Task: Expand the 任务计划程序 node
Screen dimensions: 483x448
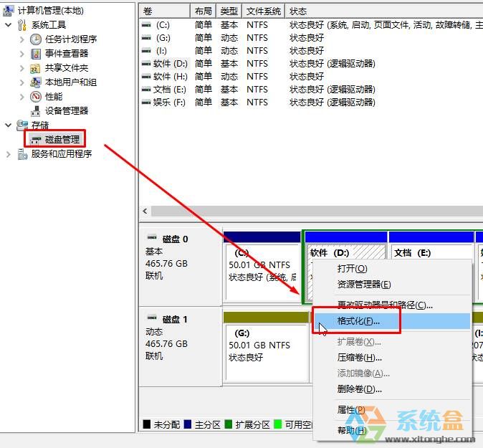Action: click(x=22, y=39)
